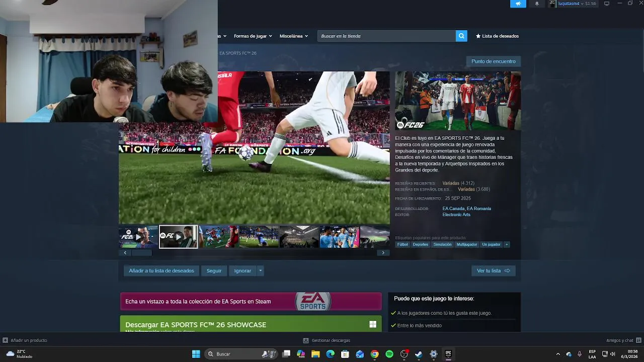Open the luquitasm4 account dropdown
Screen dimensions: 644x362
point(573,4)
